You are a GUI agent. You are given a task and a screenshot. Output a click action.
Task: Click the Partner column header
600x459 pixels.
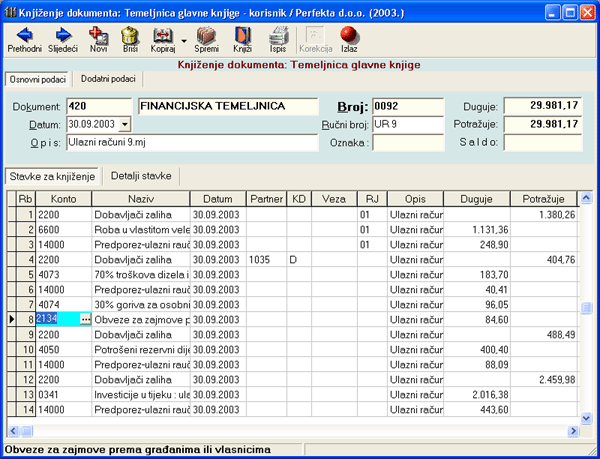pyautogui.click(x=266, y=199)
